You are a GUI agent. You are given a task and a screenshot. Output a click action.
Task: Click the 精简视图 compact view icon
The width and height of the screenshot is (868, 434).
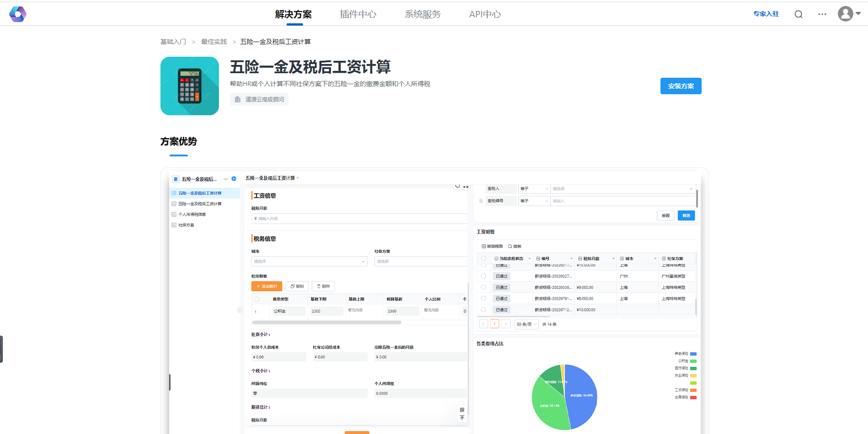click(x=484, y=246)
